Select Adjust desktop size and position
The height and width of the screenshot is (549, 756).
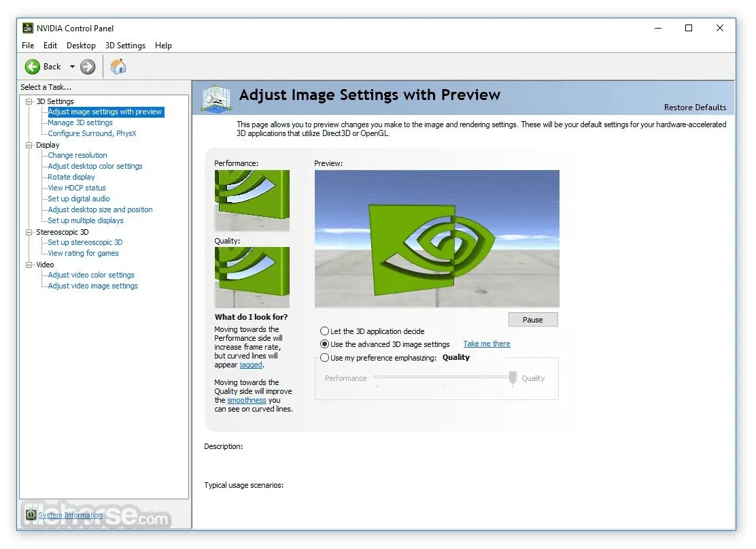click(x=101, y=210)
